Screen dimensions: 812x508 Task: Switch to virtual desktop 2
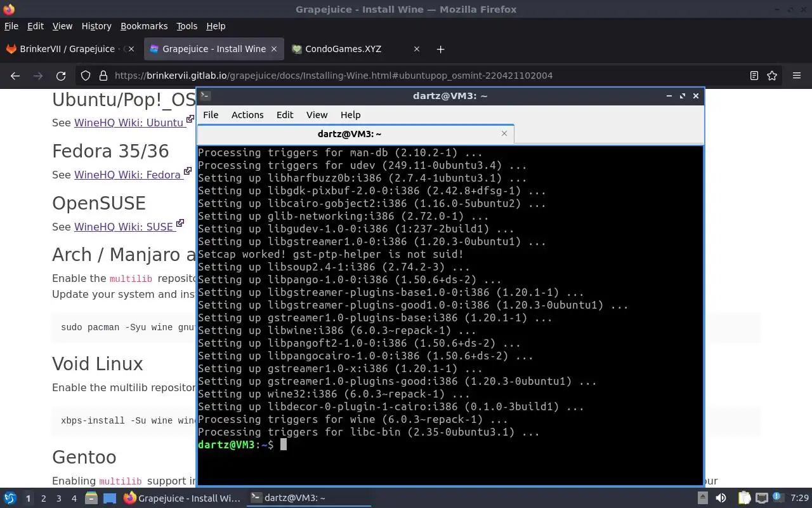tap(43, 498)
